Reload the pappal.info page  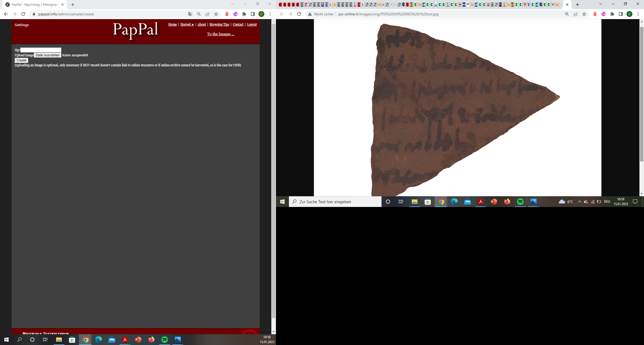(23, 14)
